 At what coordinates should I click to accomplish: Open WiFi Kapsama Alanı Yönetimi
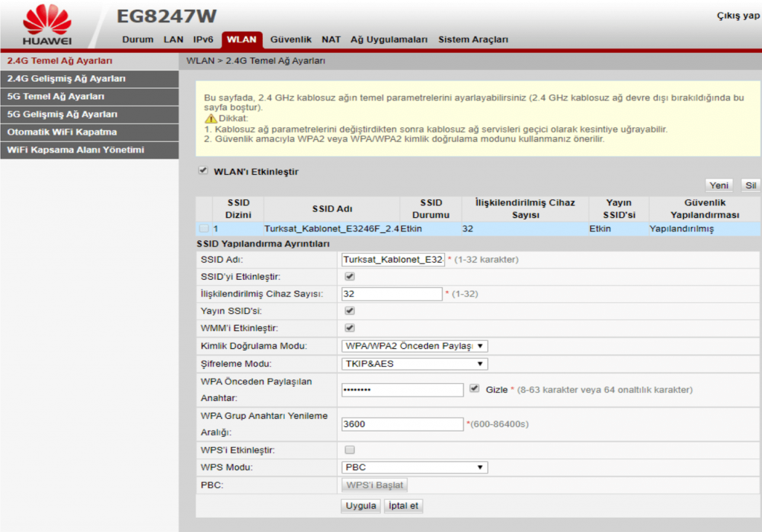click(77, 150)
